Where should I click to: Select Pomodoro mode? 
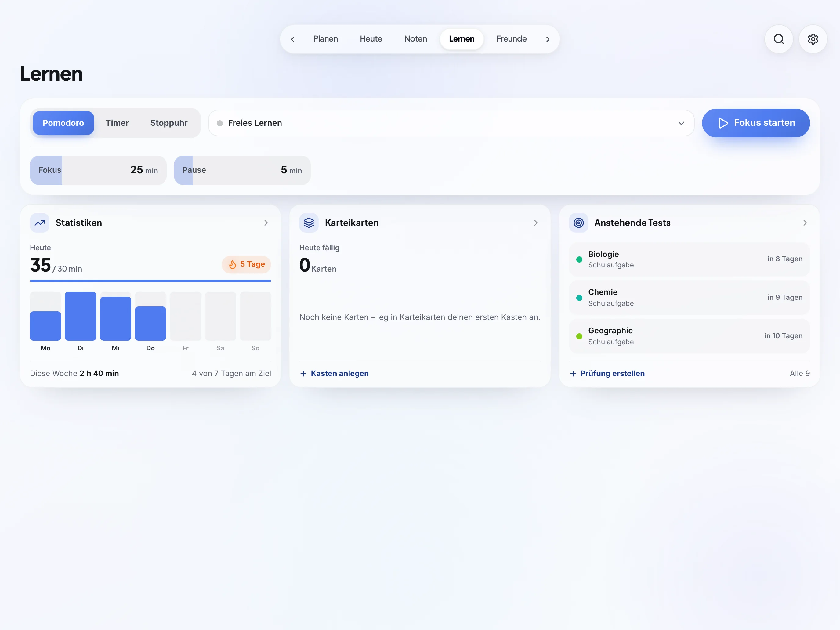[63, 123]
